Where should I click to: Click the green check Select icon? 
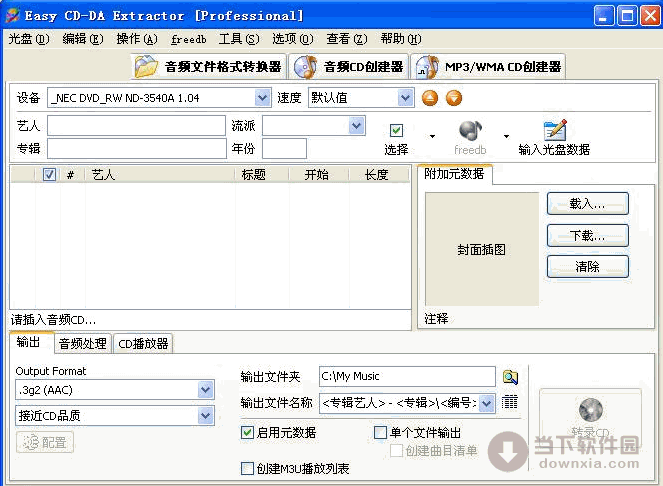[x=396, y=130]
